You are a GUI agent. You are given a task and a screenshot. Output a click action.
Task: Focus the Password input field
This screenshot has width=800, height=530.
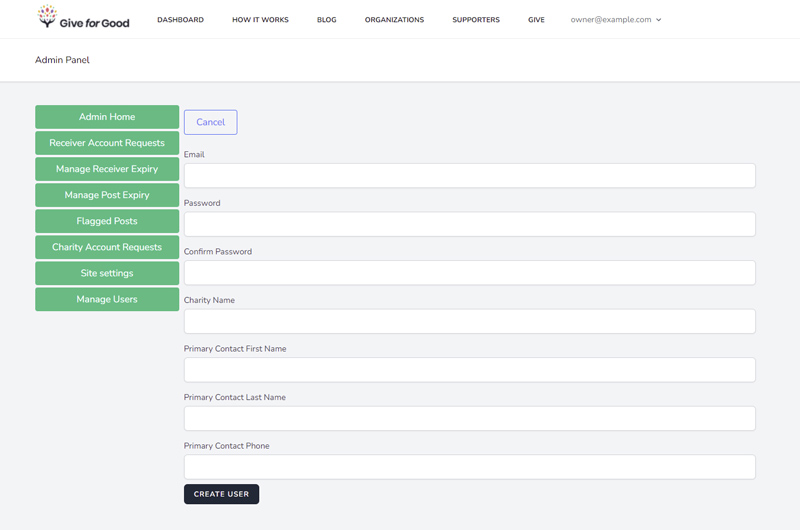pos(469,224)
